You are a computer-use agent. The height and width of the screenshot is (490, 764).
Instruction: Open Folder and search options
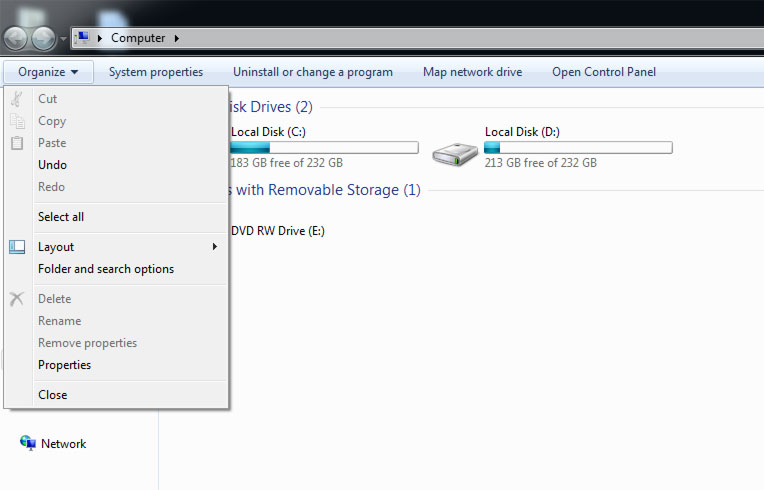(105, 269)
